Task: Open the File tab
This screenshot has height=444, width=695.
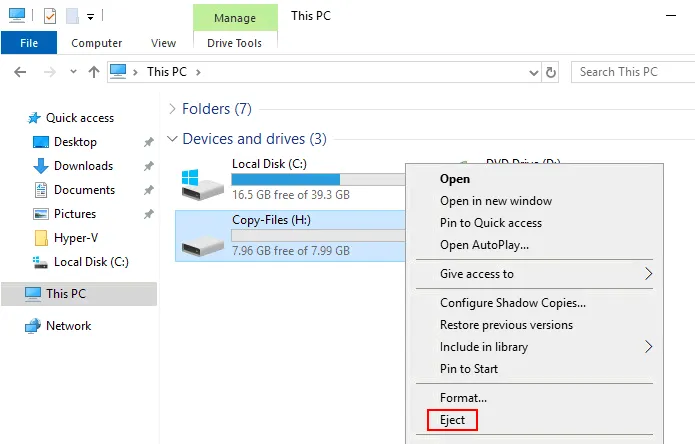Action: (29, 43)
